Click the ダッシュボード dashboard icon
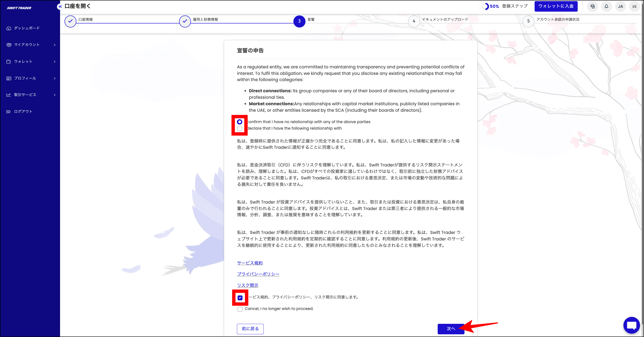This screenshot has height=337, width=644. point(9,28)
